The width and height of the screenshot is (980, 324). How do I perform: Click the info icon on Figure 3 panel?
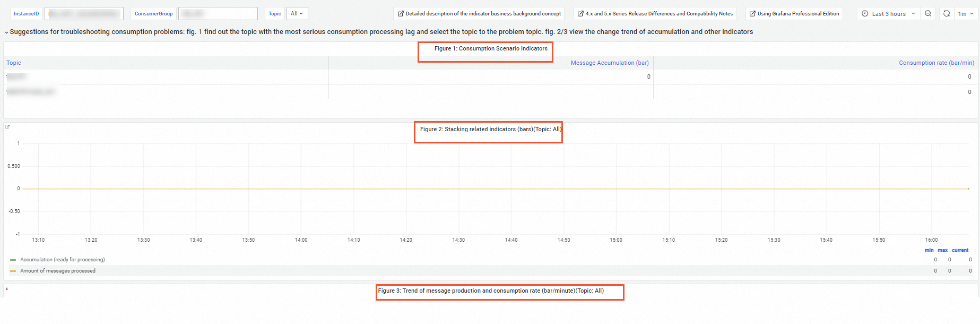[x=7, y=288]
